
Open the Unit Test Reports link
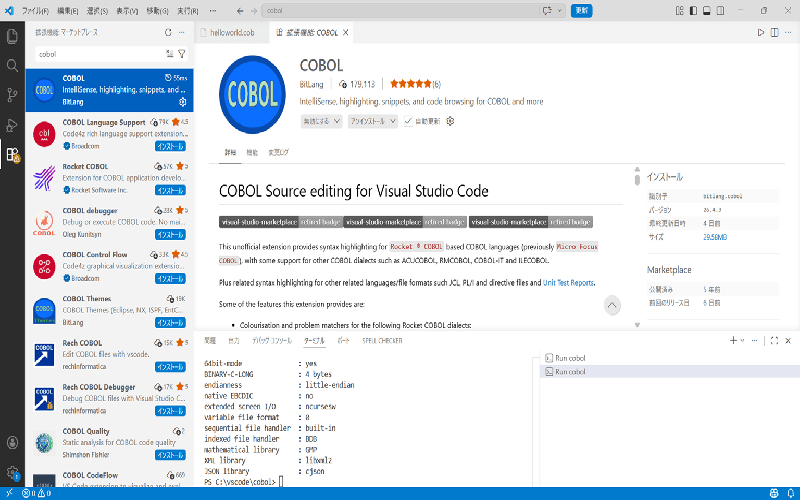coord(568,283)
